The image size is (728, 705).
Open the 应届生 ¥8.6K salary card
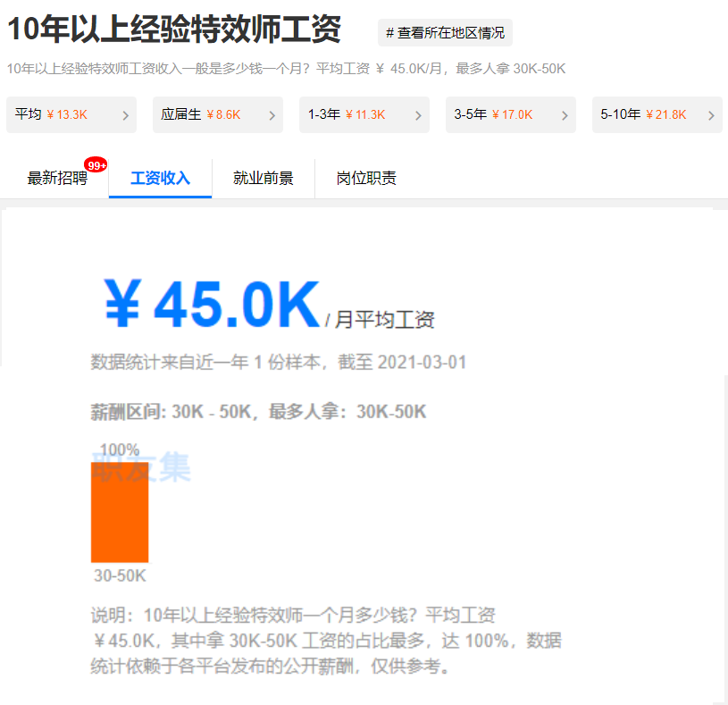pyautogui.click(x=218, y=114)
